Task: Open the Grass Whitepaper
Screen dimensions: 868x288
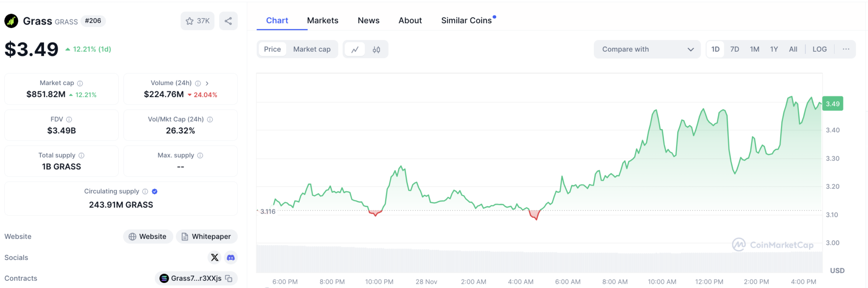Action: (x=206, y=236)
